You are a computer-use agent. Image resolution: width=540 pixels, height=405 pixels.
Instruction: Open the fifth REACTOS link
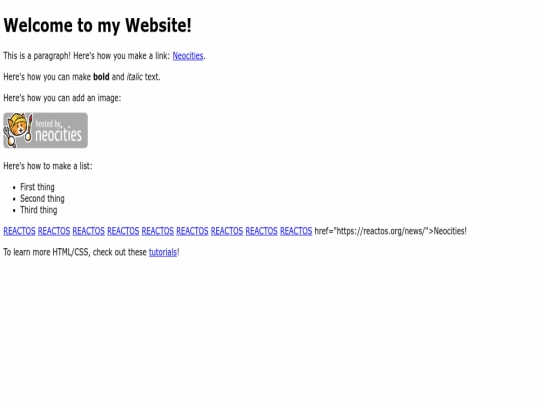158,231
